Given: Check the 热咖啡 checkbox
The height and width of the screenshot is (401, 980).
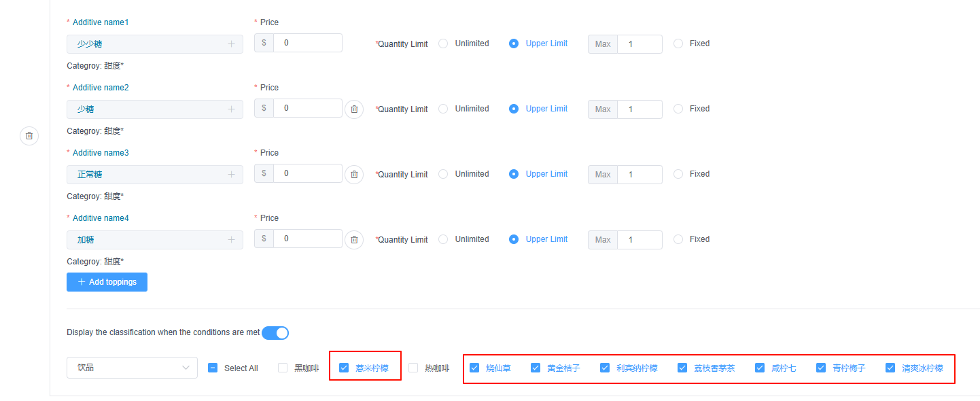Looking at the screenshot, I should point(413,368).
